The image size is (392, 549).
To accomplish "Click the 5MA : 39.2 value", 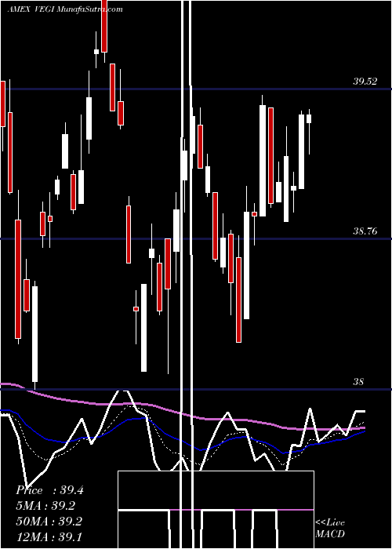I will (x=45, y=506).
